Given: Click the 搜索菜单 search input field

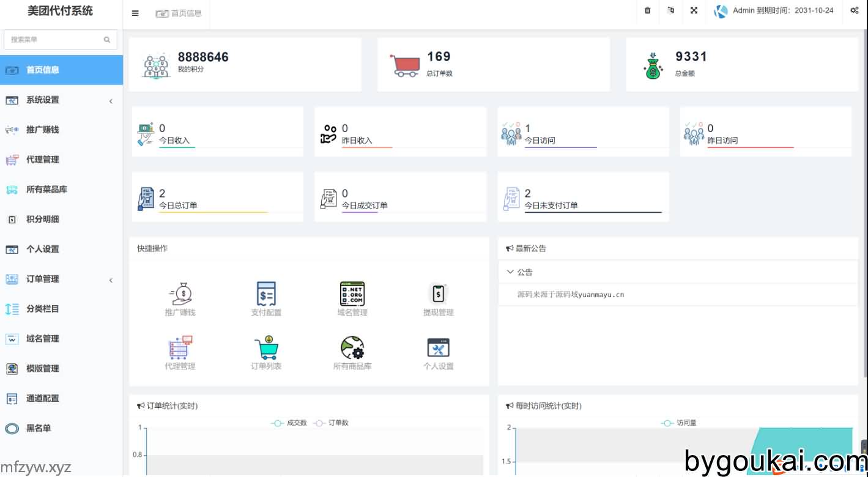Looking at the screenshot, I should [55, 40].
